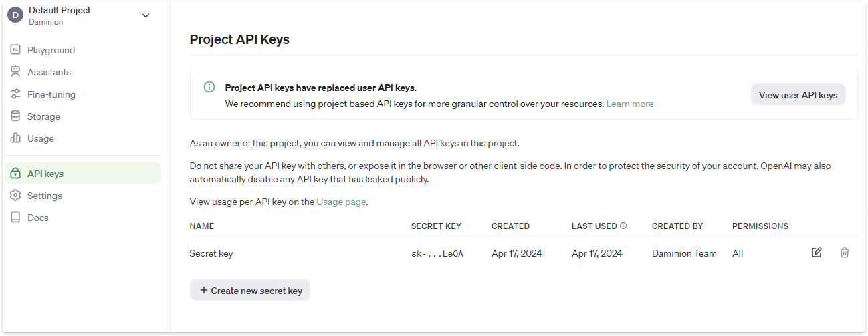
Task: Select the Assistants robot icon
Action: pos(15,72)
